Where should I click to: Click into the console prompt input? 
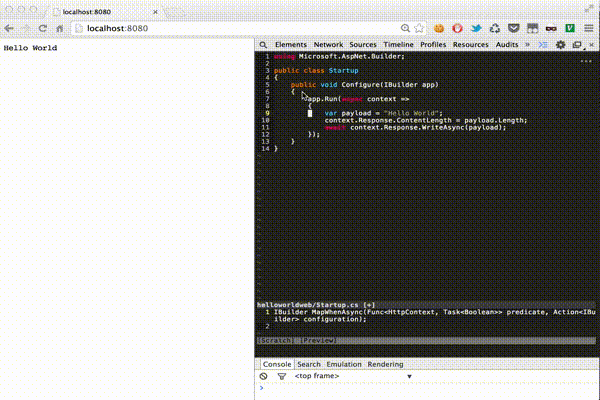click(x=429, y=388)
